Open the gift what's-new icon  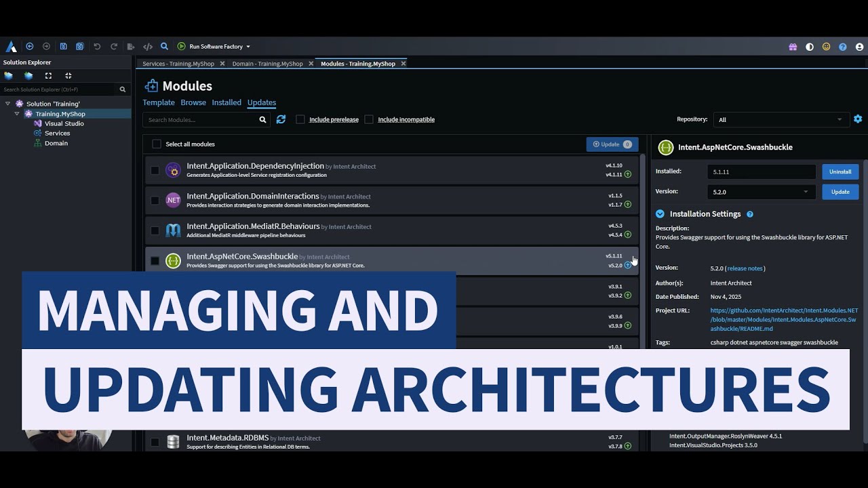(793, 47)
